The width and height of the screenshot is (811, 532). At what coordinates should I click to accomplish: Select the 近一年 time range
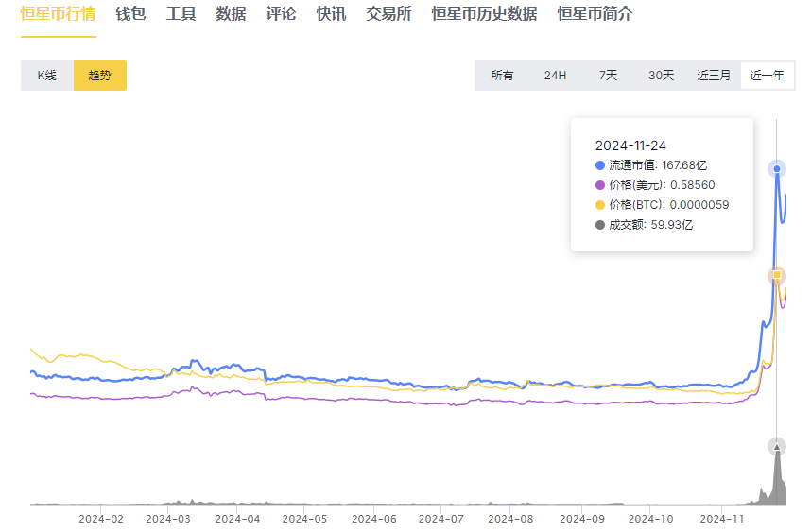point(767,76)
